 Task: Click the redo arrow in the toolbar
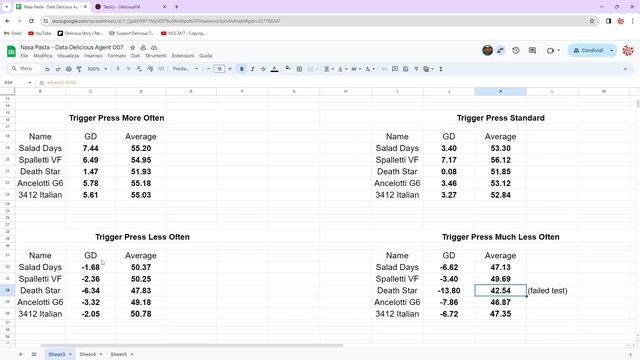(x=58, y=69)
